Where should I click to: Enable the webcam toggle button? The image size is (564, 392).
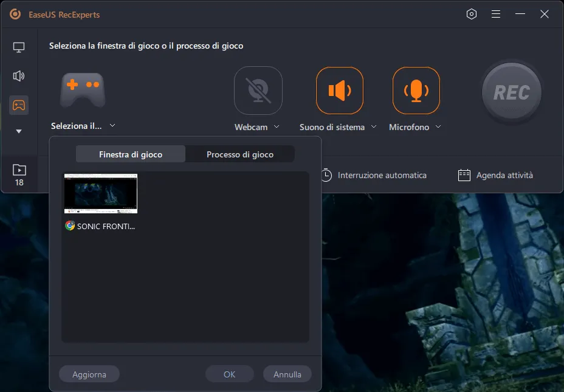[x=258, y=91]
